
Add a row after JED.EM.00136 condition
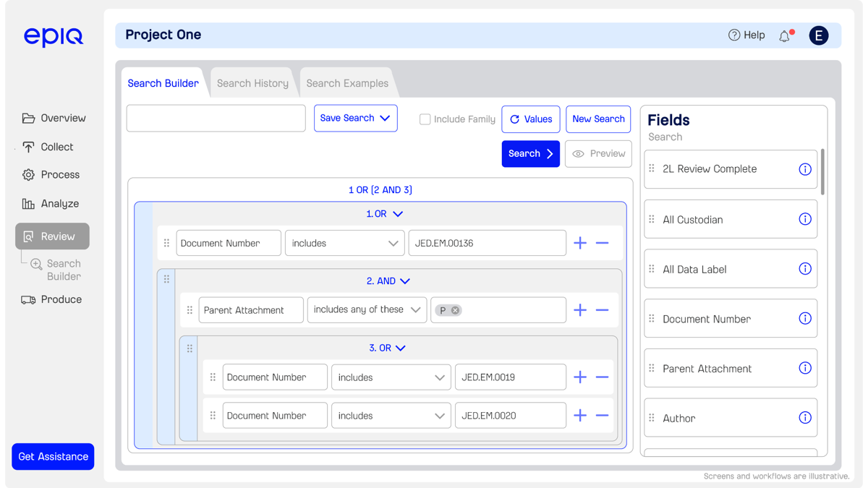(580, 244)
